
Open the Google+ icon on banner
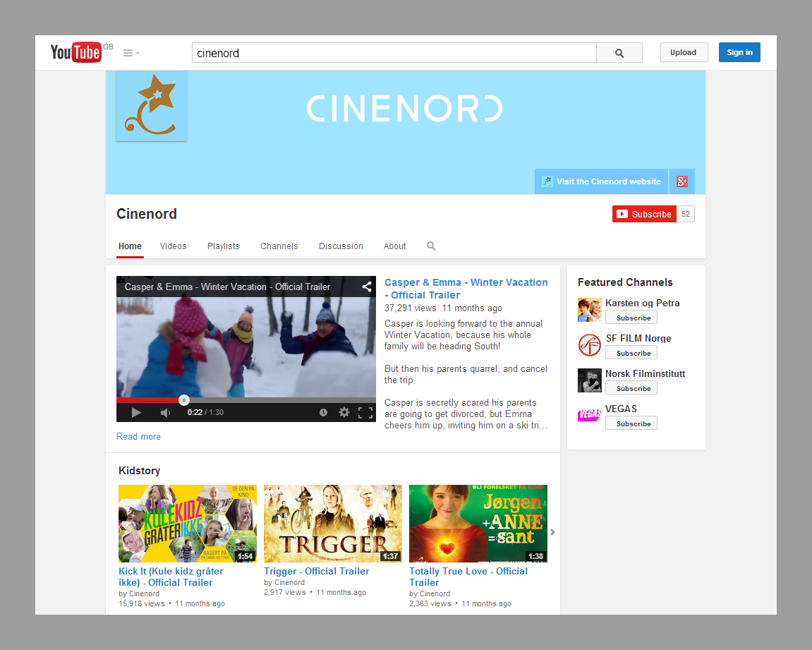pos(682,181)
